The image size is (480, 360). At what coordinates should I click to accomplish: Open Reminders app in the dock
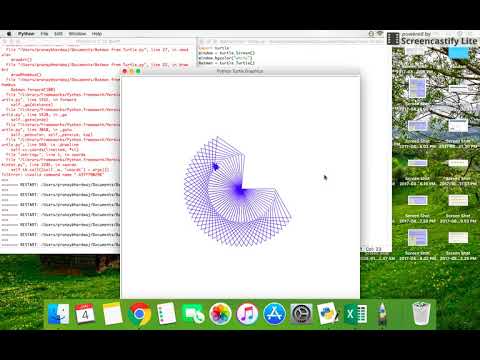click(x=166, y=314)
